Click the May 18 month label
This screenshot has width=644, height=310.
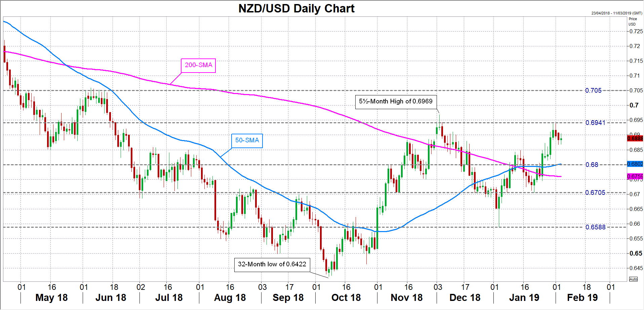51,298
